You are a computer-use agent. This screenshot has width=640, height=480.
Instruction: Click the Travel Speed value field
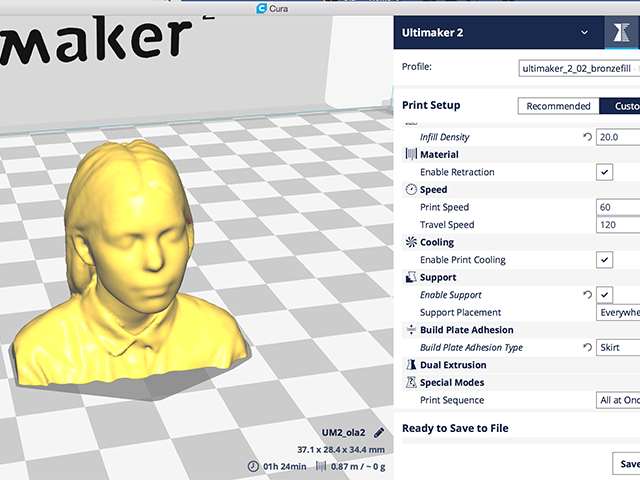coord(618,224)
